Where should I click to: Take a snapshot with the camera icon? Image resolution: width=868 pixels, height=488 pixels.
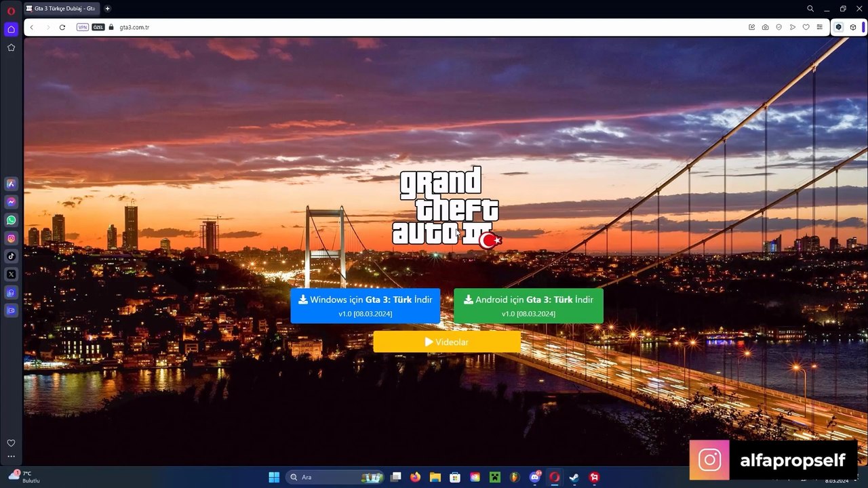pos(765,27)
